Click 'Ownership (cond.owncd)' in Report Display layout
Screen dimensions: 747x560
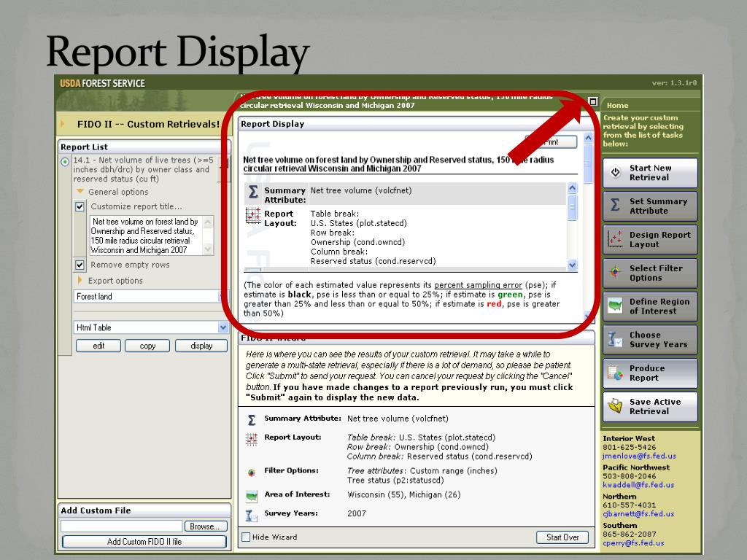click(x=357, y=242)
